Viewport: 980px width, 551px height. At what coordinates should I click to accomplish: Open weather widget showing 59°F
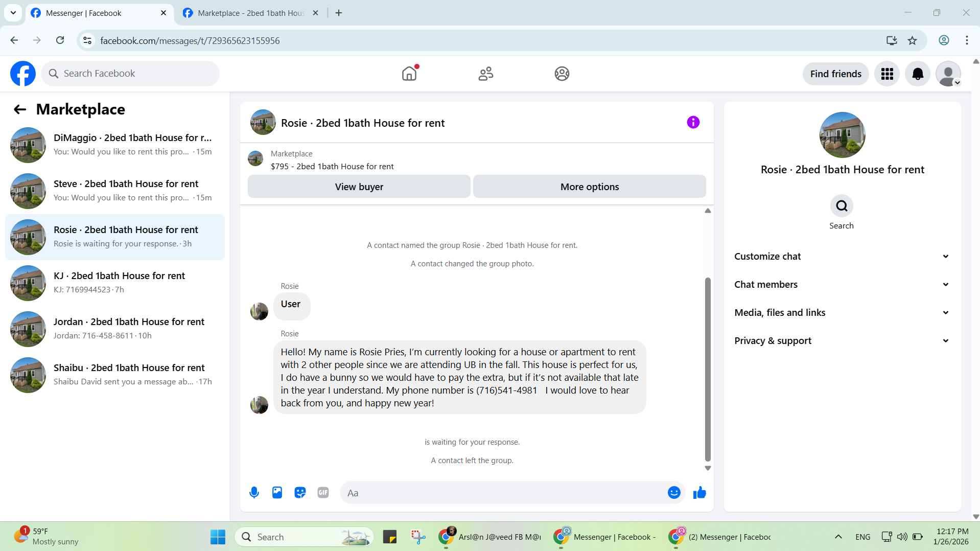coord(46,536)
